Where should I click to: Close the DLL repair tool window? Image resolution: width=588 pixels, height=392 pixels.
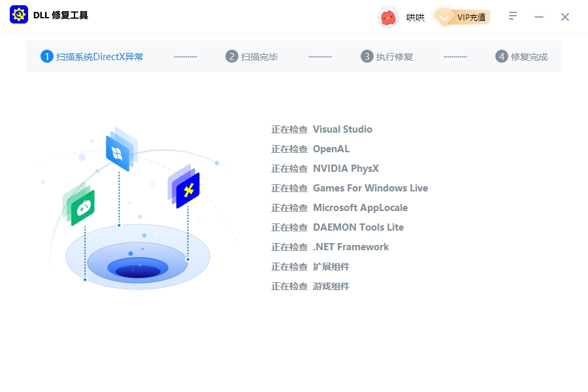[x=565, y=17]
